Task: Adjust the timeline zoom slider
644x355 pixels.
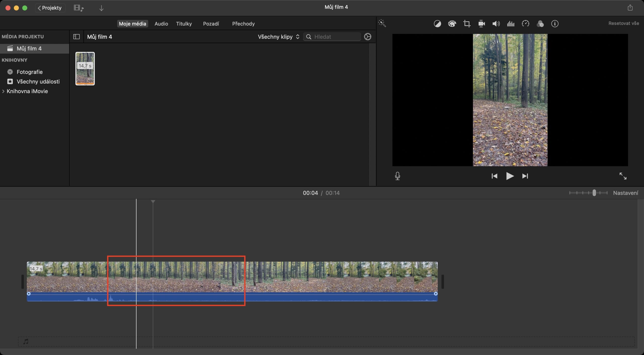Action: [x=594, y=193]
